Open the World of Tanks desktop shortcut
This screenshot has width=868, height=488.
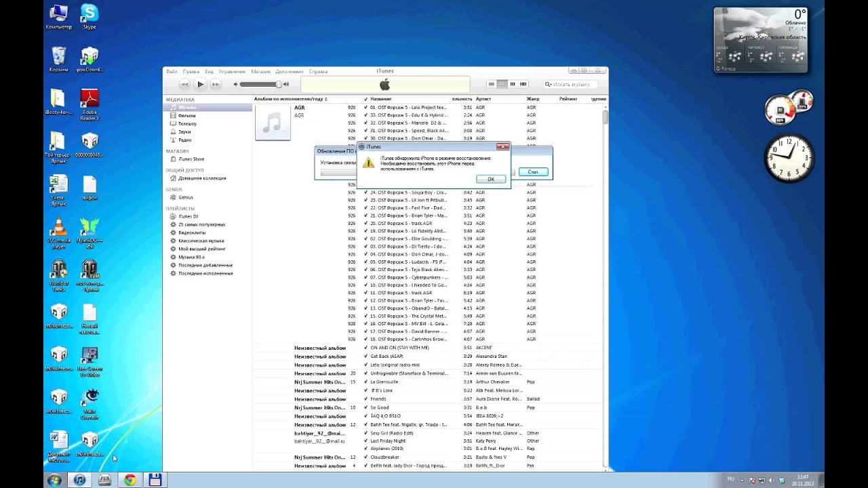coord(59,276)
